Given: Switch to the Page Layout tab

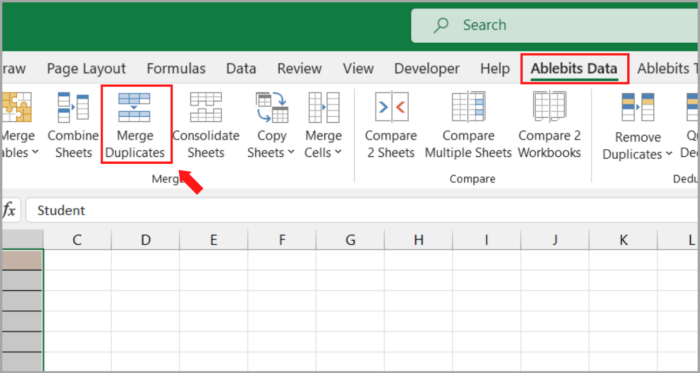Looking at the screenshot, I should 86,69.
